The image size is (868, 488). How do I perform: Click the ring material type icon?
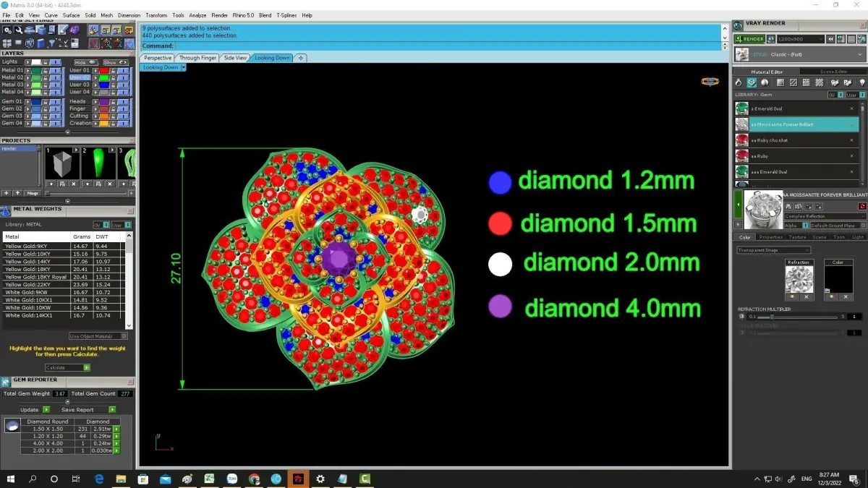739,82
